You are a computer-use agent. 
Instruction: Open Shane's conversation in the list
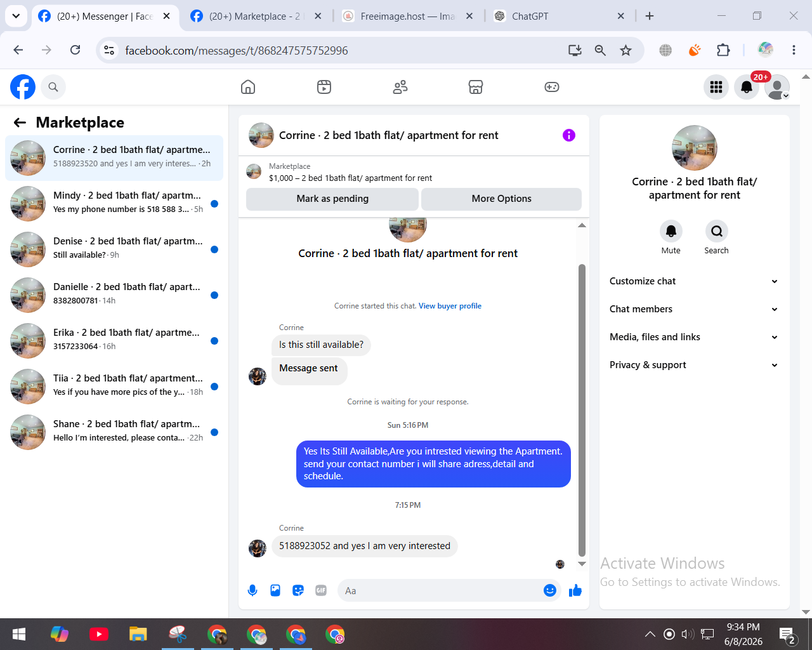tap(114, 432)
